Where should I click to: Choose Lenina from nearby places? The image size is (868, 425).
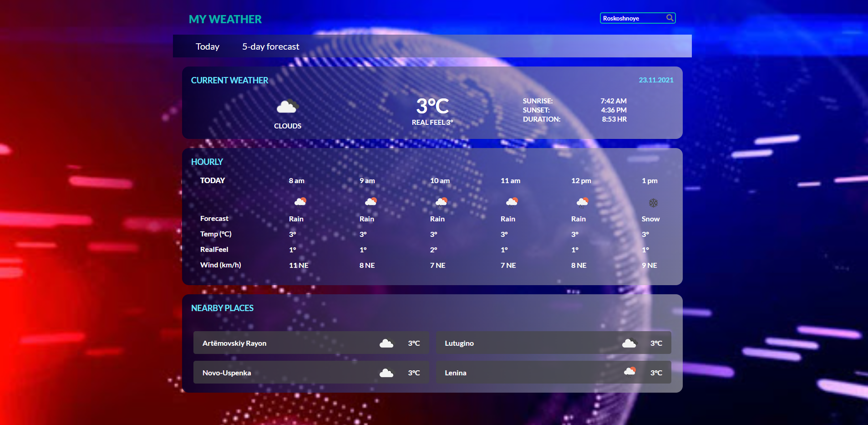point(456,373)
